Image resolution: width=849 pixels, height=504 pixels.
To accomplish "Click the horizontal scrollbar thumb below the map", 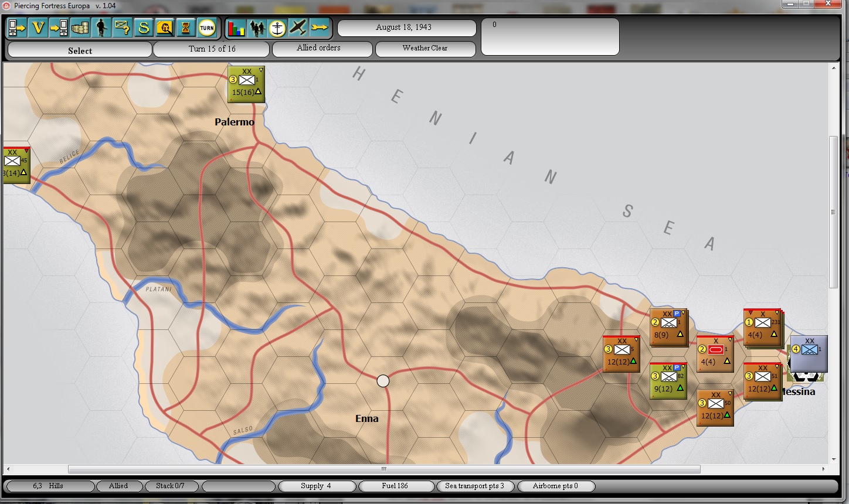I will [x=384, y=469].
